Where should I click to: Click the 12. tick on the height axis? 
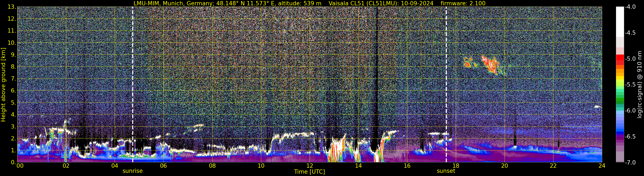point(12,19)
